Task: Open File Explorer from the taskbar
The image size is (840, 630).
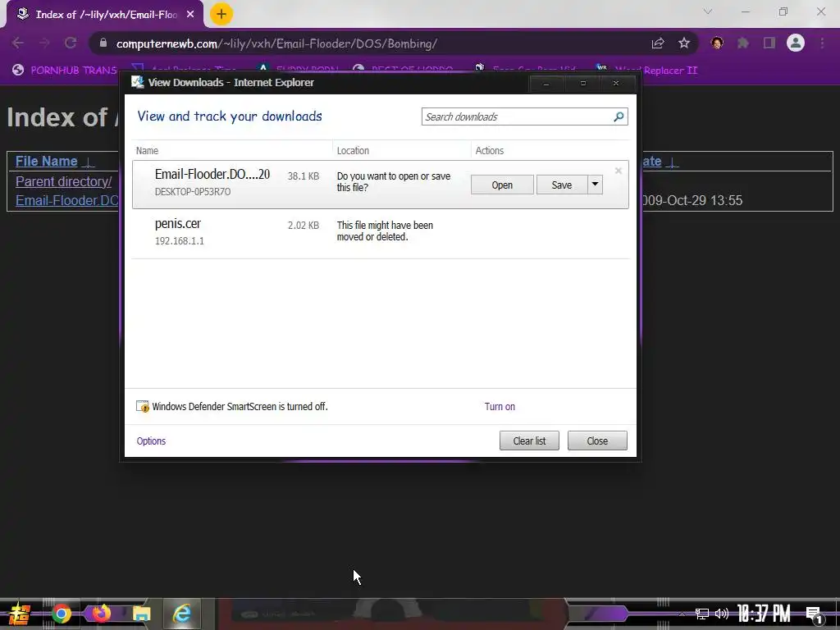Action: pyautogui.click(x=141, y=614)
